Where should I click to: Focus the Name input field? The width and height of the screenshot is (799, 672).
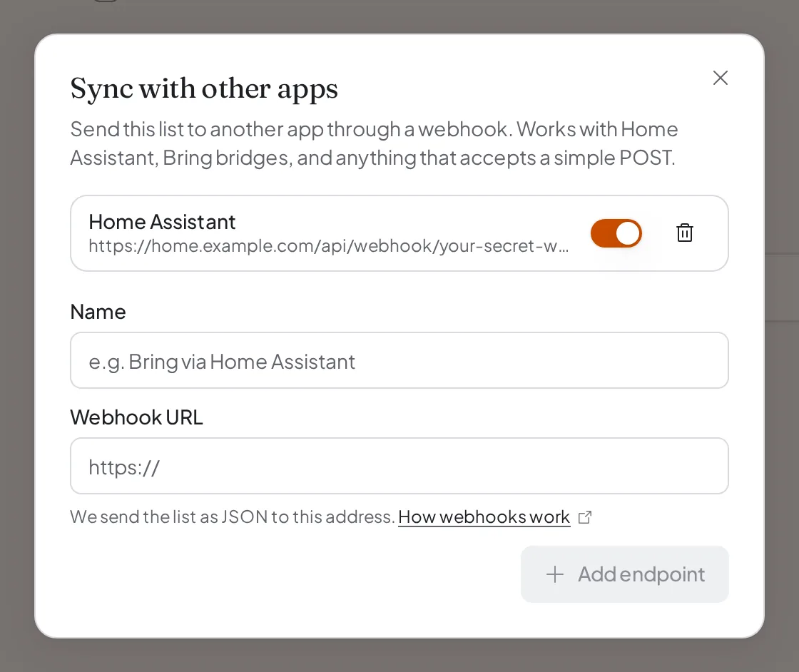click(x=399, y=361)
